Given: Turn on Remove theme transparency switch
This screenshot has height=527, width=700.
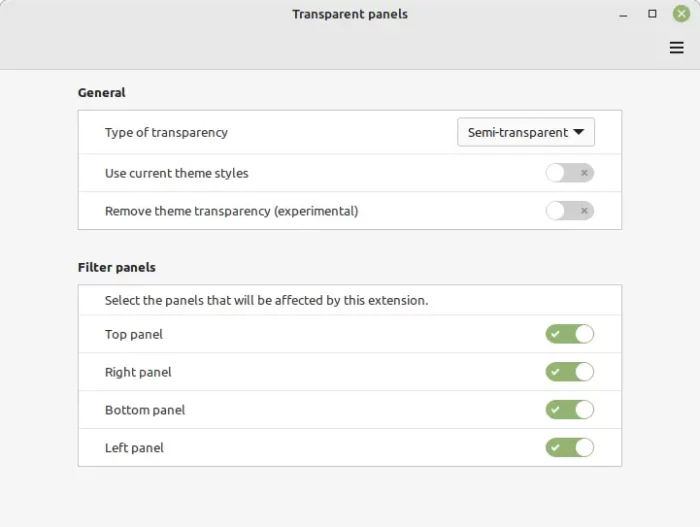Looking at the screenshot, I should coord(569,211).
